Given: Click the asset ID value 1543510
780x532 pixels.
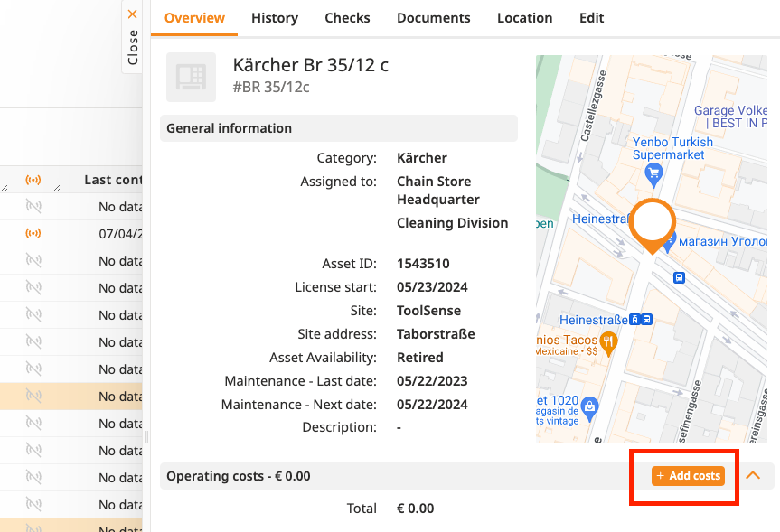Looking at the screenshot, I should pos(423,264).
